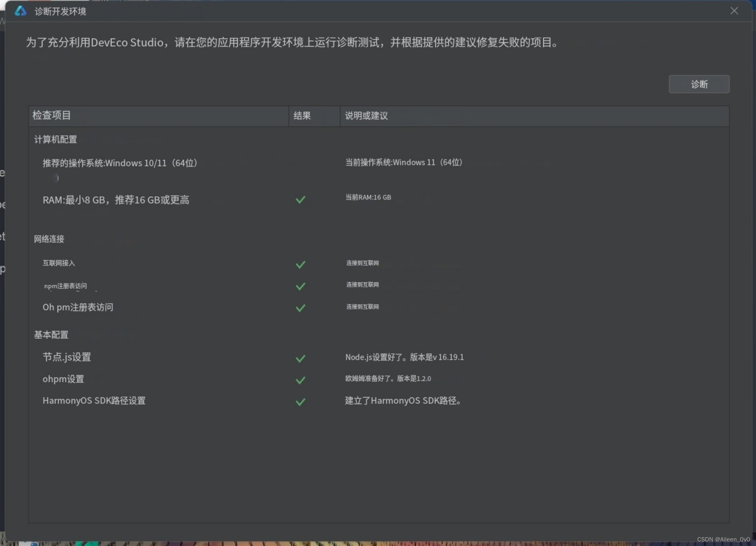Click the 说明或建议 column header
This screenshot has width=756, height=546.
pos(366,116)
